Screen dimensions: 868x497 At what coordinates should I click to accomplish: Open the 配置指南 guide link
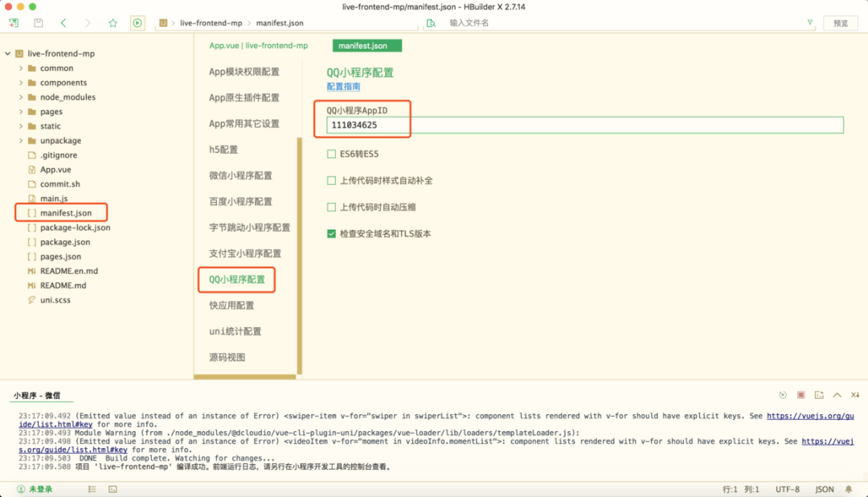pyautogui.click(x=343, y=86)
